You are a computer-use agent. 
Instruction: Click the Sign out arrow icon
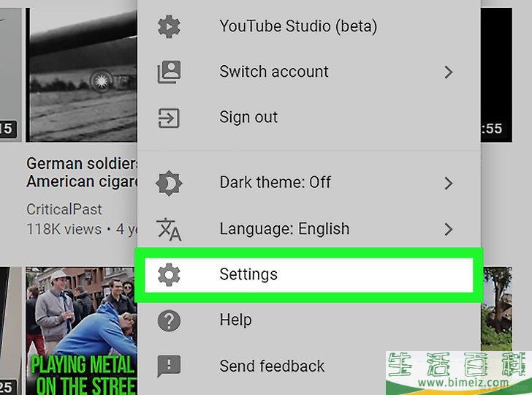pos(169,118)
